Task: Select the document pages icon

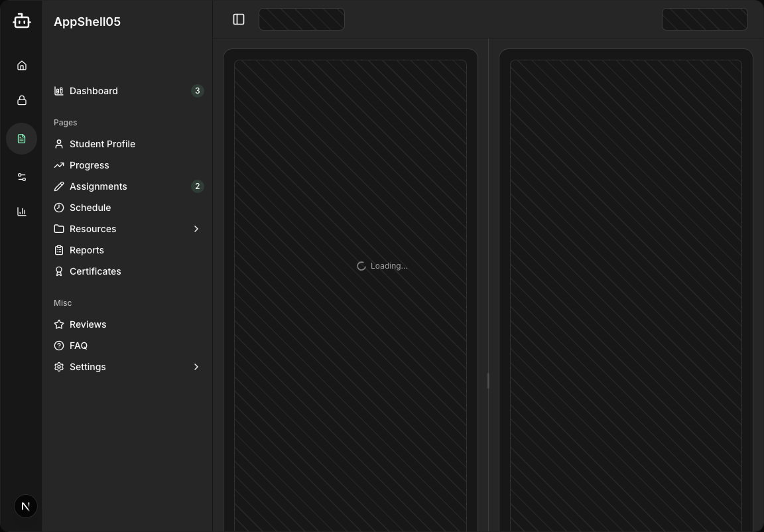Action: pos(22,139)
